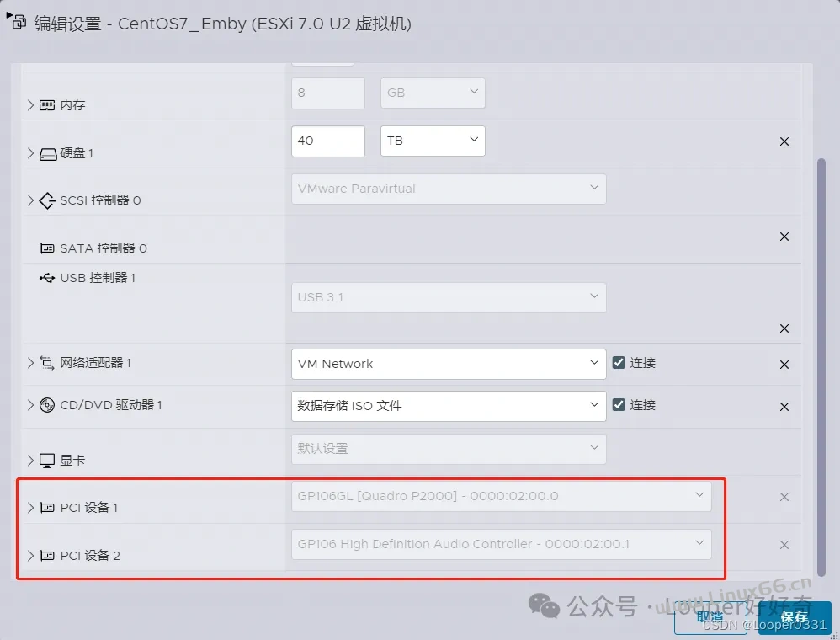This screenshot has width=840, height=640.
Task: Click the CD/DVD drive 1 disc icon
Action: pos(47,405)
